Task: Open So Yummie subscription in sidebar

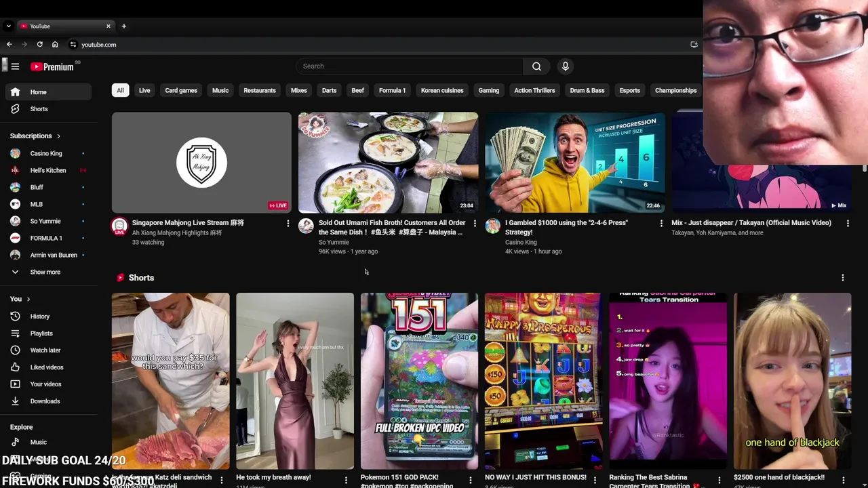Action: click(48, 221)
